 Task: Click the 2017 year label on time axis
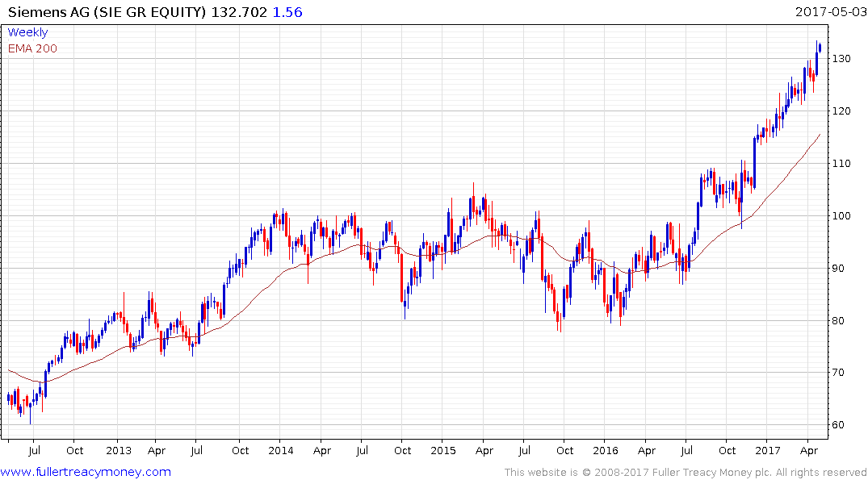click(768, 450)
